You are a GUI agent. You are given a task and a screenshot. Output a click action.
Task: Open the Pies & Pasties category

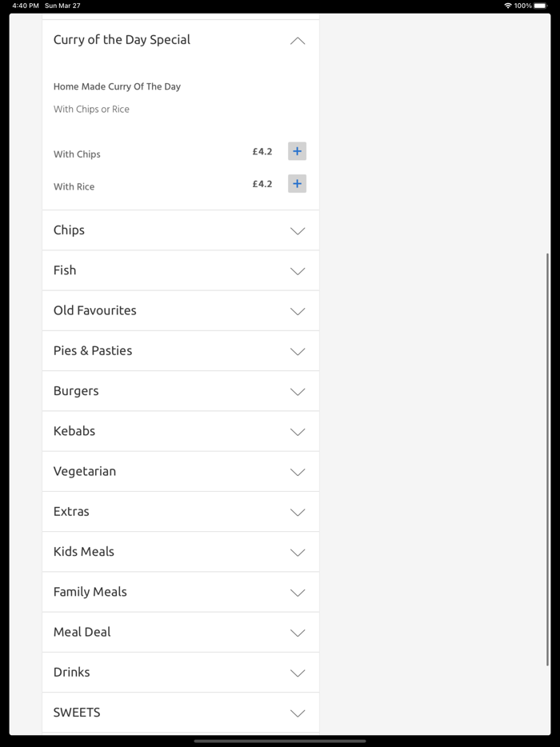point(93,350)
